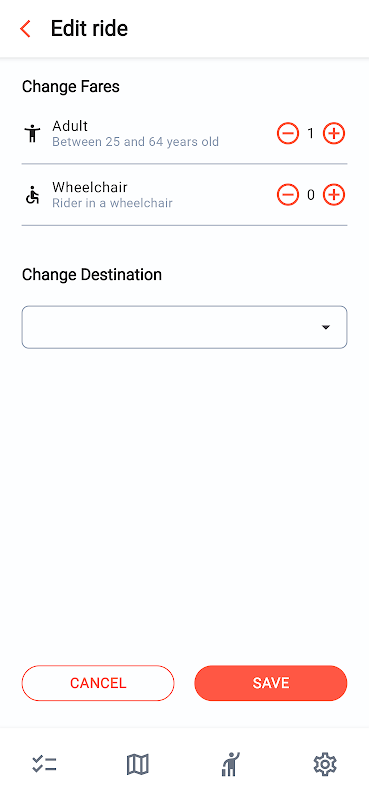Increase the Adult fare count
The width and height of the screenshot is (369, 800).
click(334, 134)
